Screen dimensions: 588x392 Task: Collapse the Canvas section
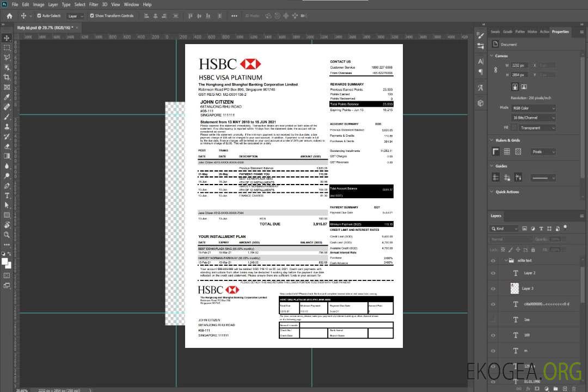click(492, 56)
